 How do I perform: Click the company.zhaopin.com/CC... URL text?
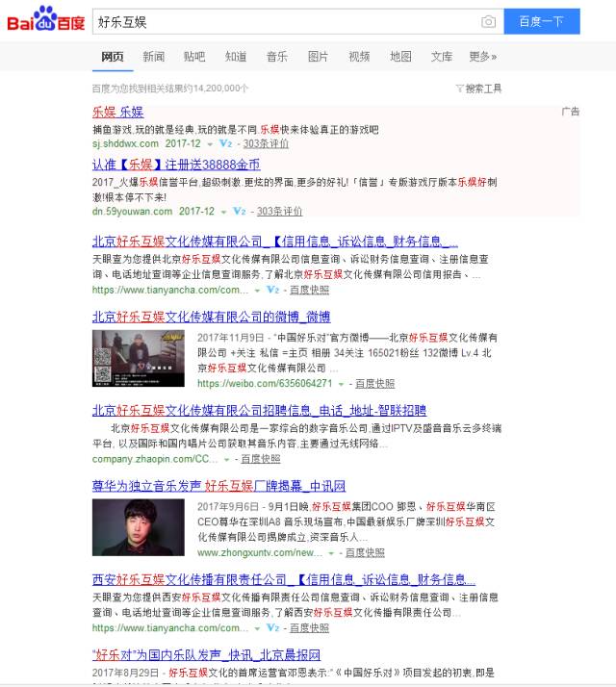[155, 459]
